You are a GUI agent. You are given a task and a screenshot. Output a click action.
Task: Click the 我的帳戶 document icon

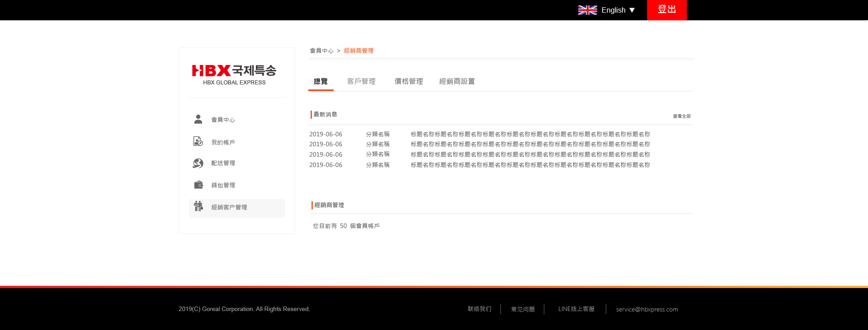coord(198,141)
